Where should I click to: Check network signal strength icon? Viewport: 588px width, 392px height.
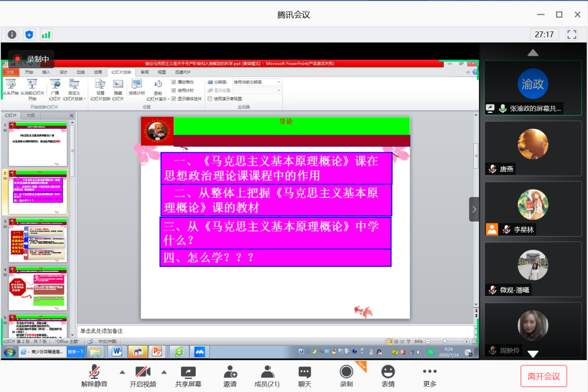pyautogui.click(x=46, y=35)
